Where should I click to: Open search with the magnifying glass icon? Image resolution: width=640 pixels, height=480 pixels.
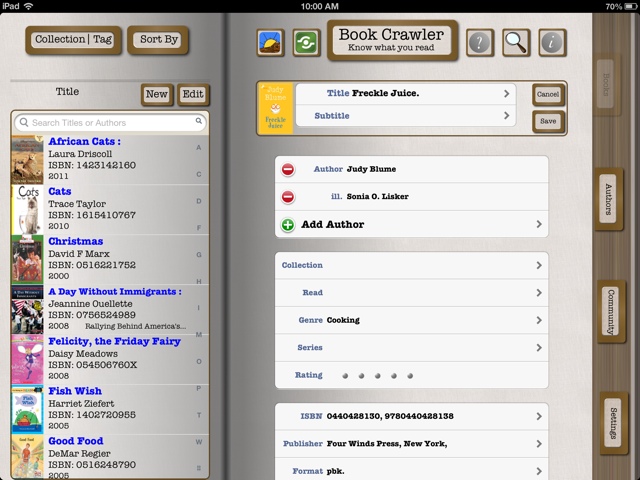[x=516, y=42]
